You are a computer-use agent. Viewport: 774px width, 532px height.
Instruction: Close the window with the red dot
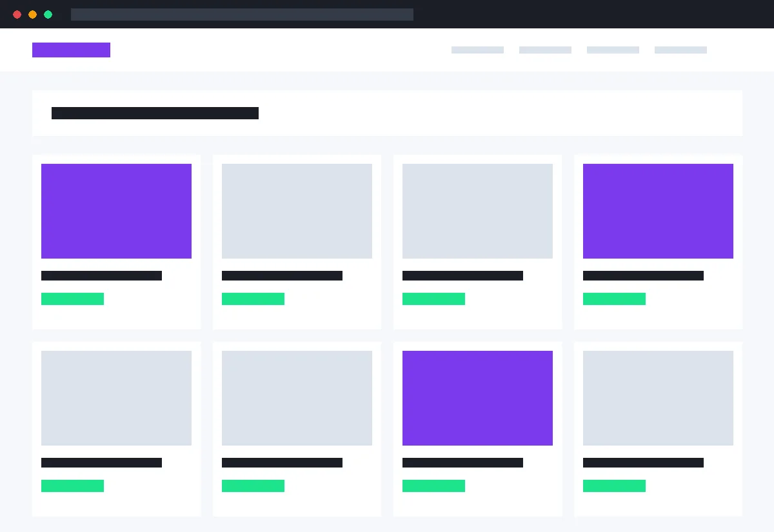pyautogui.click(x=17, y=14)
